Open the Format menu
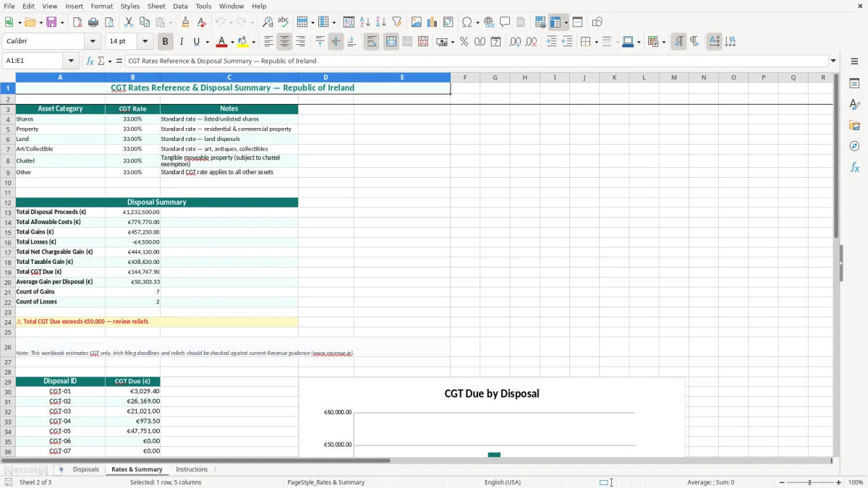This screenshot has width=868, height=488. [102, 6]
